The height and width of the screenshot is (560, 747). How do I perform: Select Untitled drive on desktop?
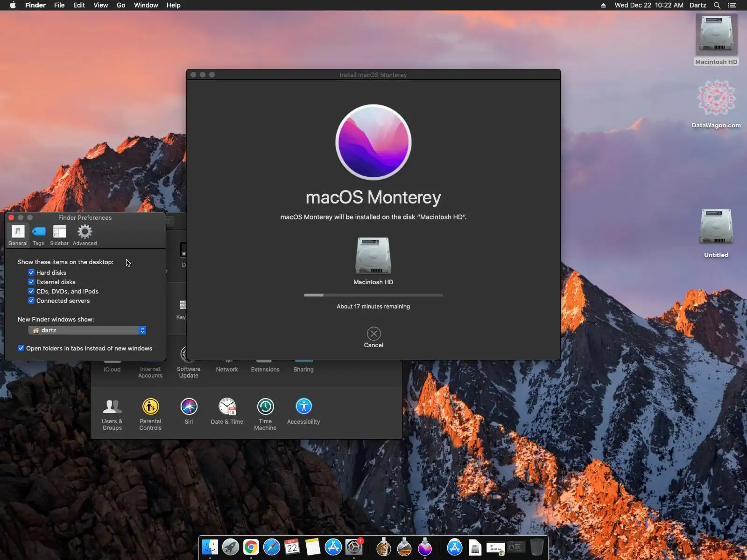click(x=716, y=233)
